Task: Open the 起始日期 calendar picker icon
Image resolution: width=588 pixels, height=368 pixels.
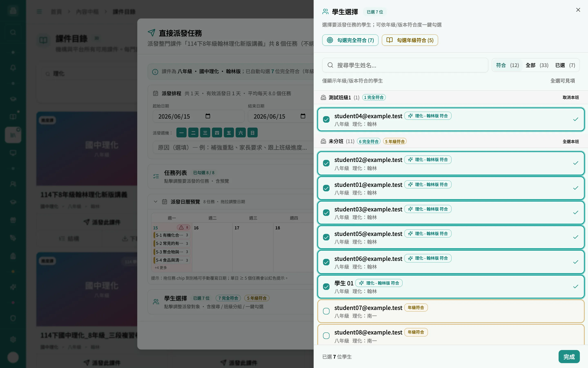Action: click(208, 116)
